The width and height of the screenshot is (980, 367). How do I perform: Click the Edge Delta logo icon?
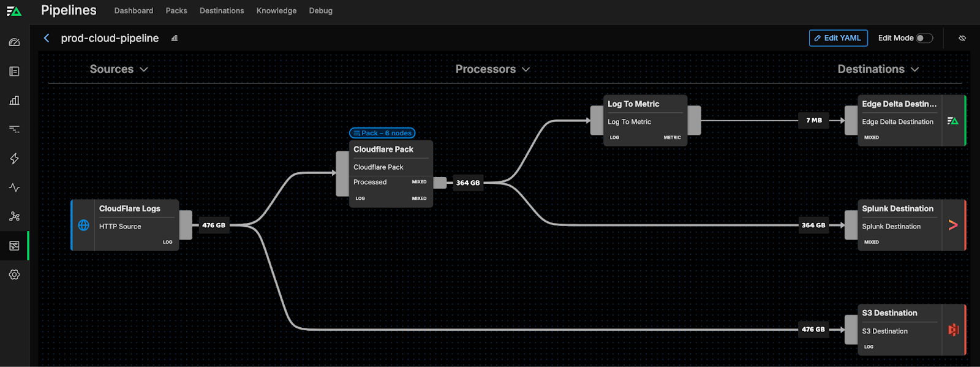click(x=14, y=11)
